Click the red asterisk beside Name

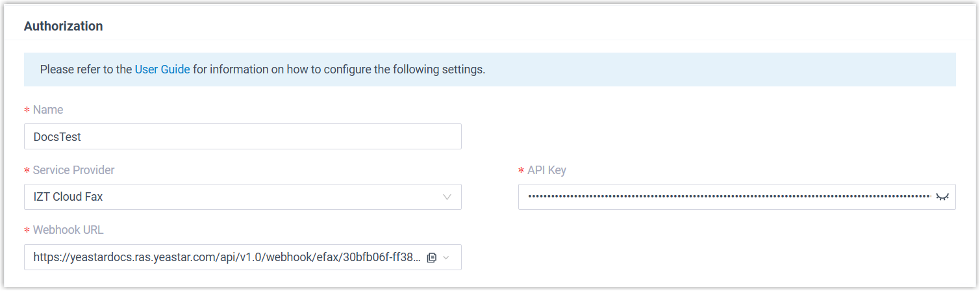27,110
